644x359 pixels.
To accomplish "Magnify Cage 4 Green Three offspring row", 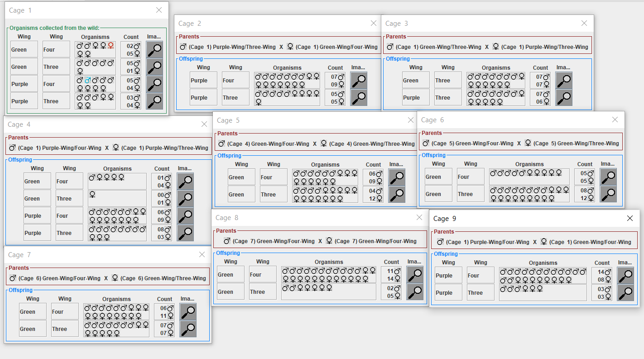I will [x=185, y=198].
